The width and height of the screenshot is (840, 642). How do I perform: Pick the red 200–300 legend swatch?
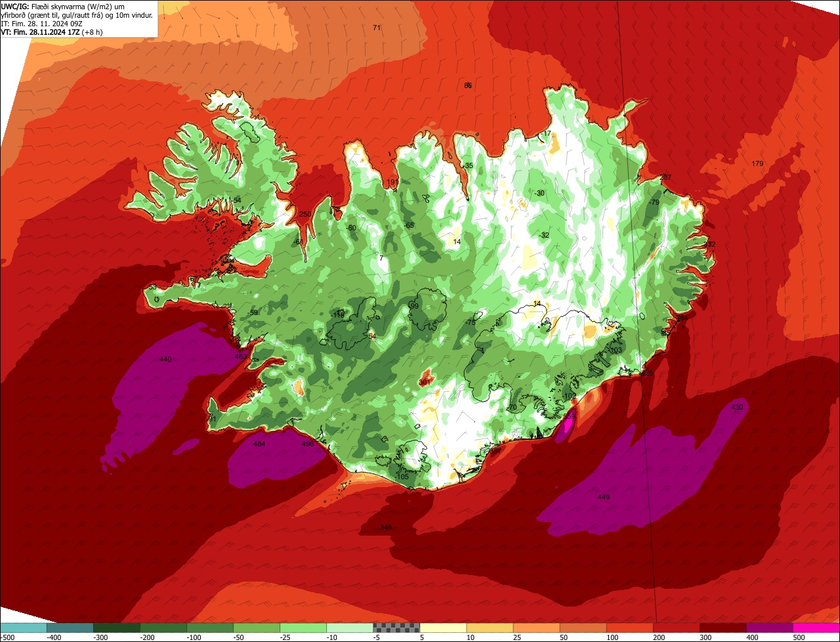point(677,628)
